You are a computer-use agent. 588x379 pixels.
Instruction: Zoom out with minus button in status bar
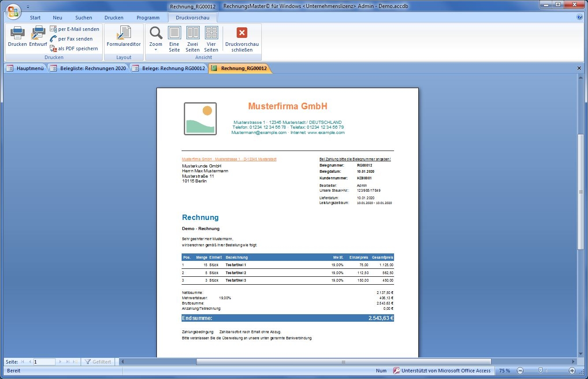coord(520,371)
